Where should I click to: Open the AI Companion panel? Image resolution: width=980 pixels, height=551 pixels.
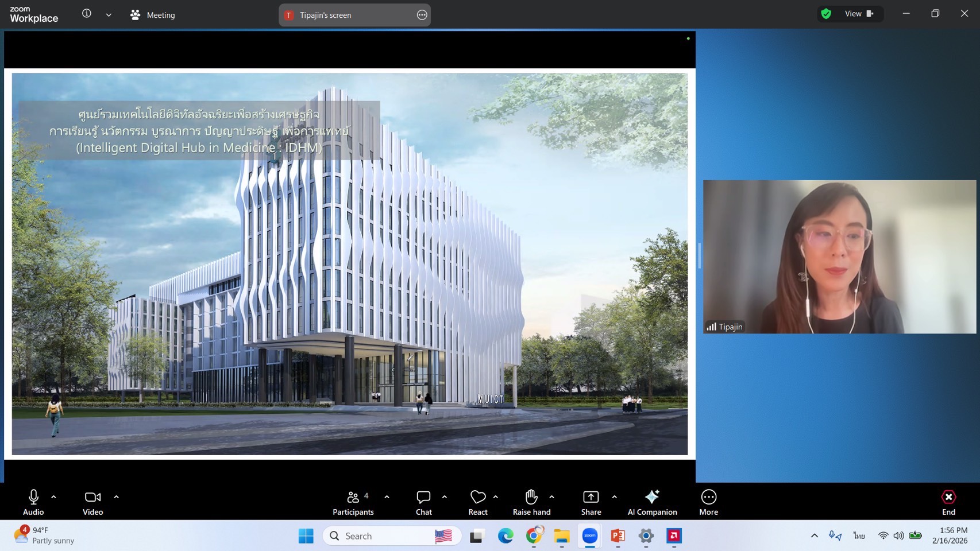click(652, 502)
